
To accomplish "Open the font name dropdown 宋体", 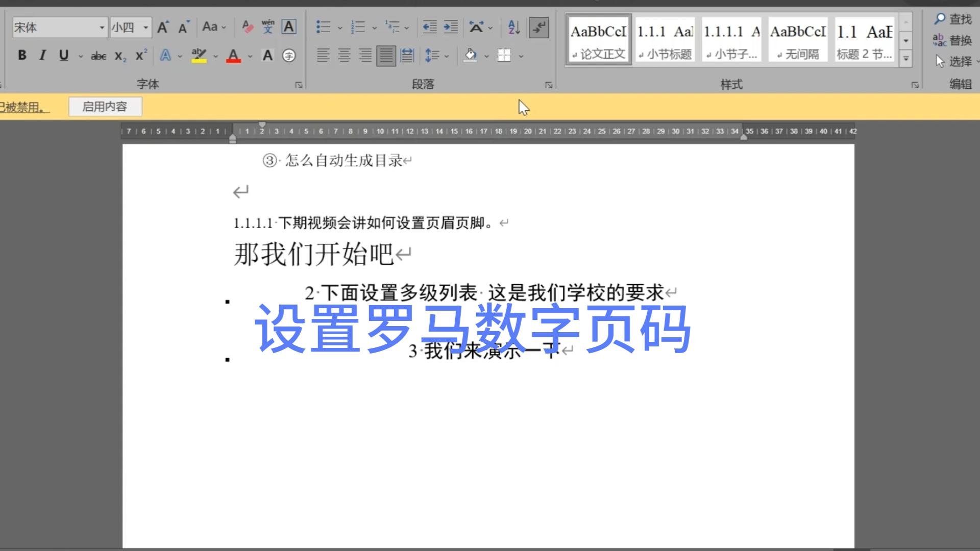I will [102, 27].
